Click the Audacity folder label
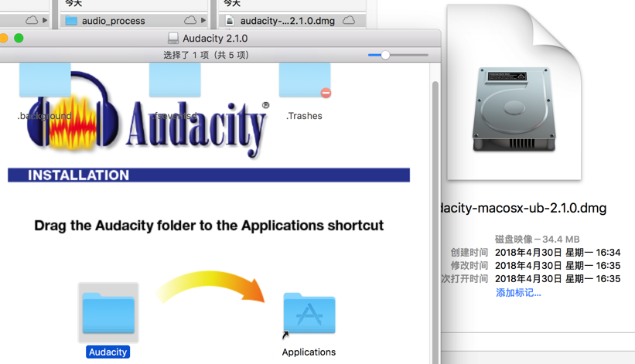This screenshot has width=635, height=364. pos(108,352)
